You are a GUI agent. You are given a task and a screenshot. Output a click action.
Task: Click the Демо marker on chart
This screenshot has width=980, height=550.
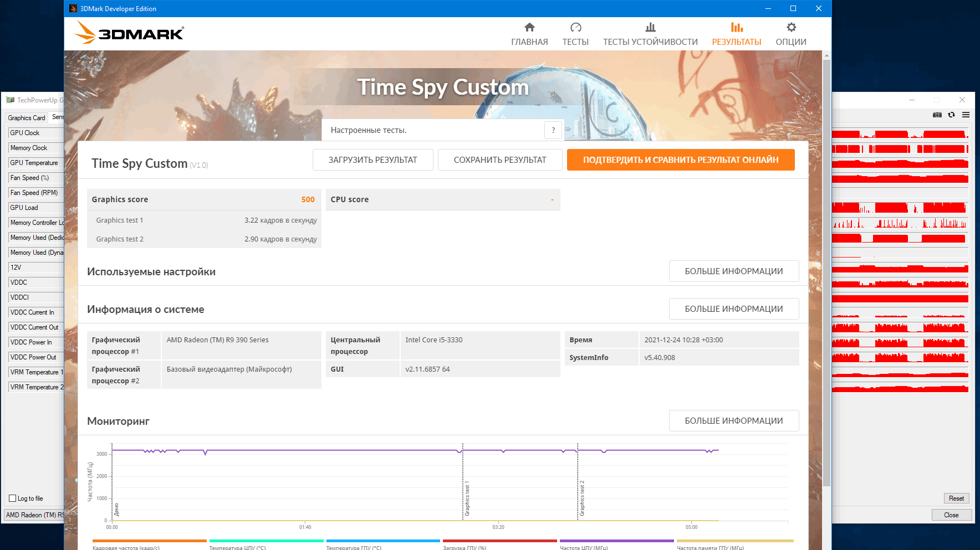(116, 510)
